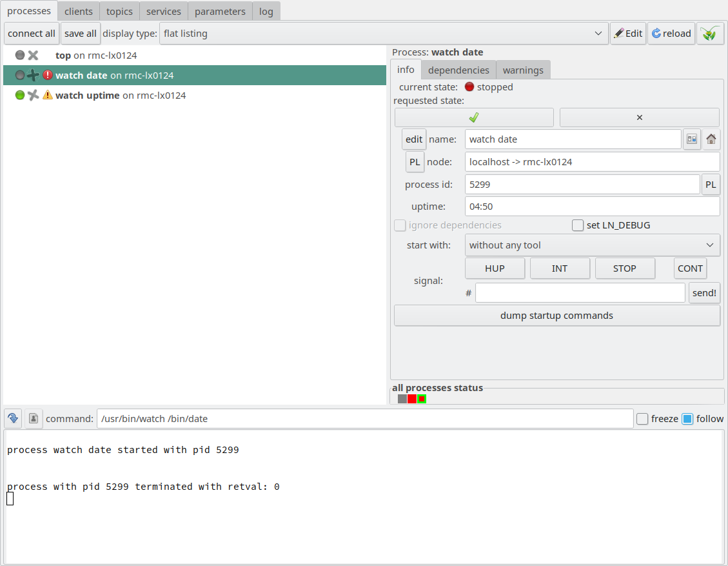728x566 pixels.
Task: Send CONT signal
Action: coord(690,268)
